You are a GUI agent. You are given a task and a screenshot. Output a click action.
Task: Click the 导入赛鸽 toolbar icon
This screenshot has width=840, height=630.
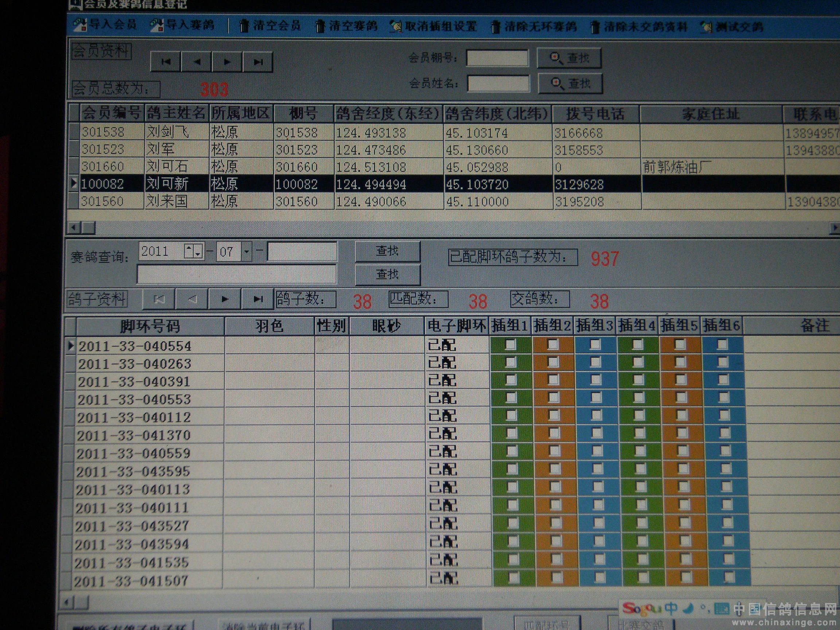click(156, 25)
